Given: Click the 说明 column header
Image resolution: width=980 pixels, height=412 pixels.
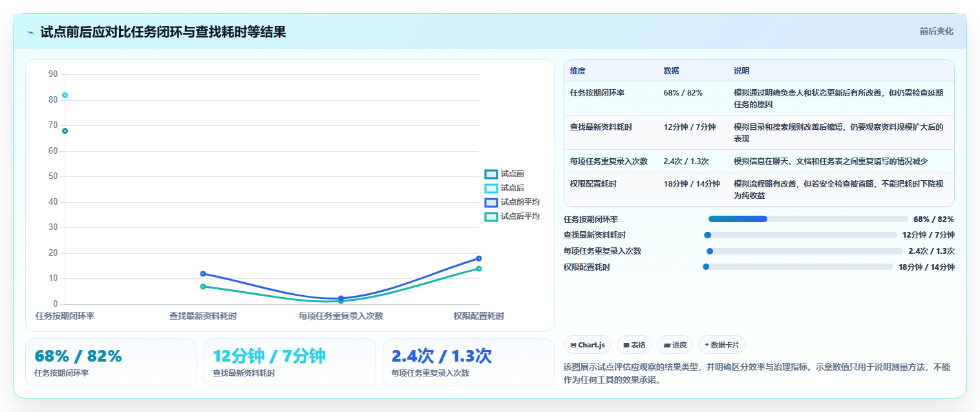Looking at the screenshot, I should pos(741,71).
